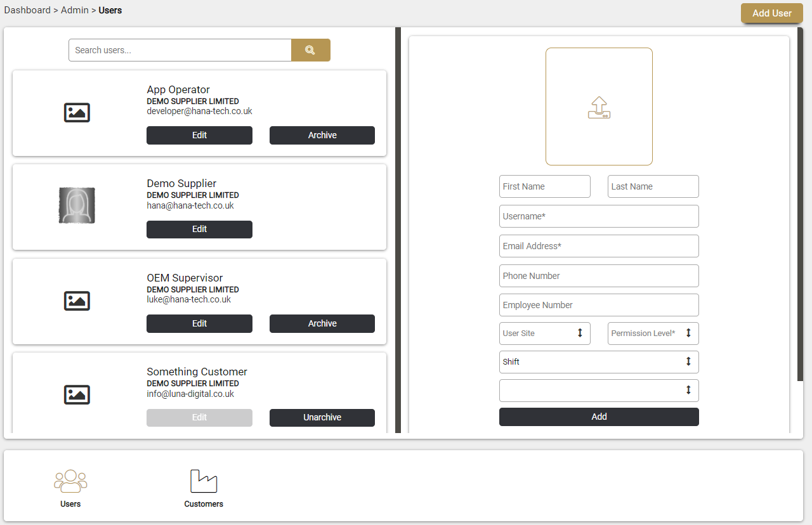The height and width of the screenshot is (525, 812).
Task: Click the First Name field
Action: 545,186
